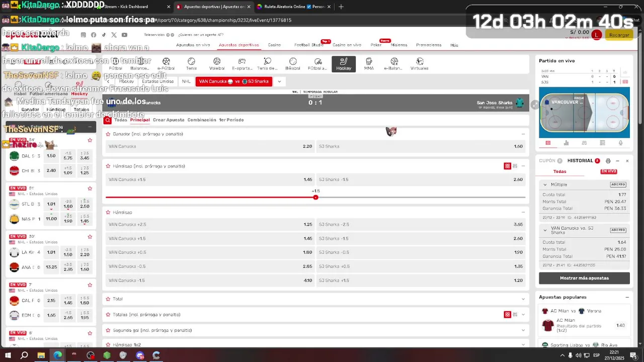
Task: Open the Tenis de mesa category icon
Action: (267, 64)
